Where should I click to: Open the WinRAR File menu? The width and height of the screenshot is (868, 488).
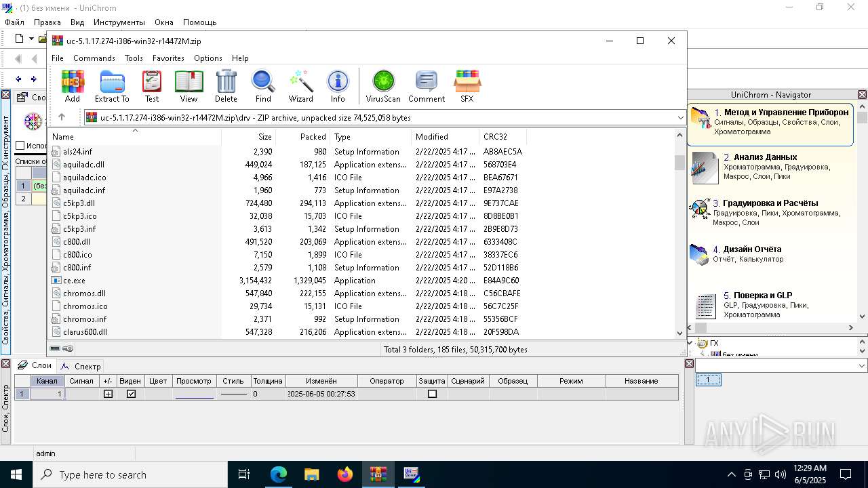click(x=58, y=58)
